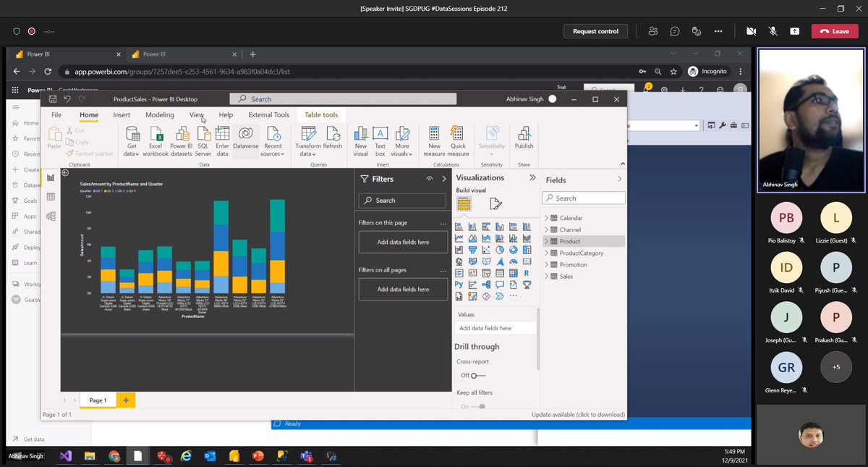Click Update available download link
868x467 pixels.
click(577, 414)
